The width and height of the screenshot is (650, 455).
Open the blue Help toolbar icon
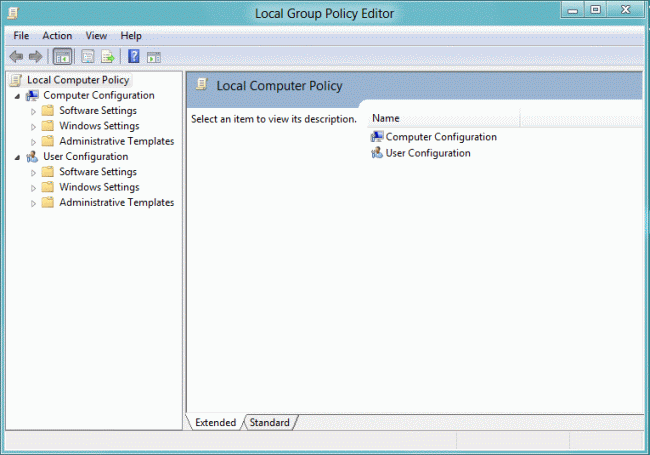click(133, 56)
